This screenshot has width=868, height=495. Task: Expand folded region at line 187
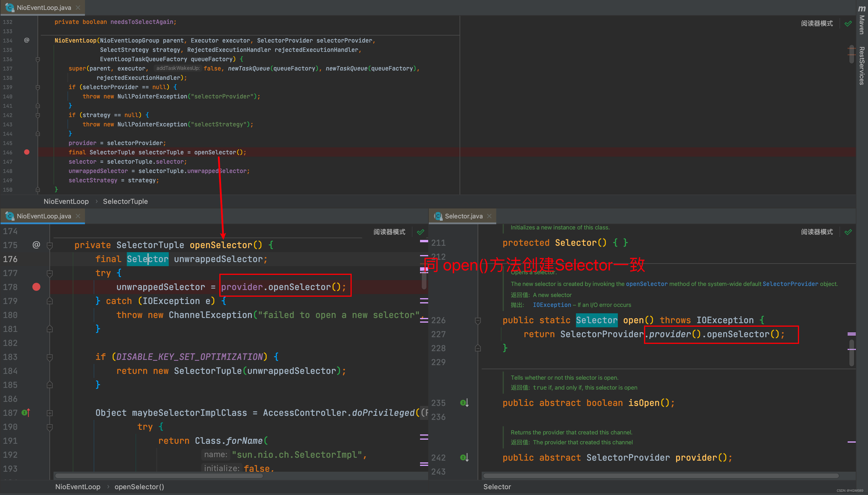[x=49, y=413]
